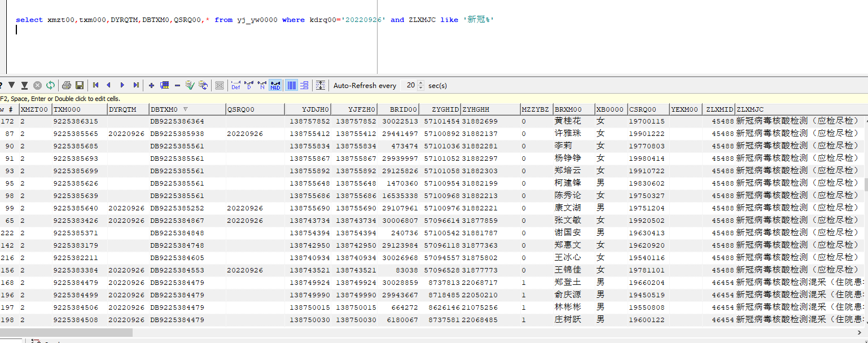
Task: Click the refresh query results icon
Action: pyautogui.click(x=51, y=85)
